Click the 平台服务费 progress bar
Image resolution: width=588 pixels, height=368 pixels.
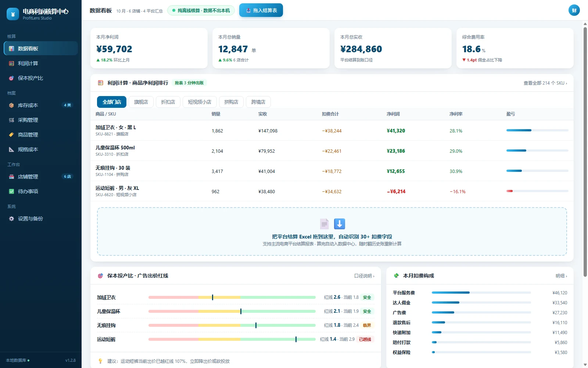(481, 293)
